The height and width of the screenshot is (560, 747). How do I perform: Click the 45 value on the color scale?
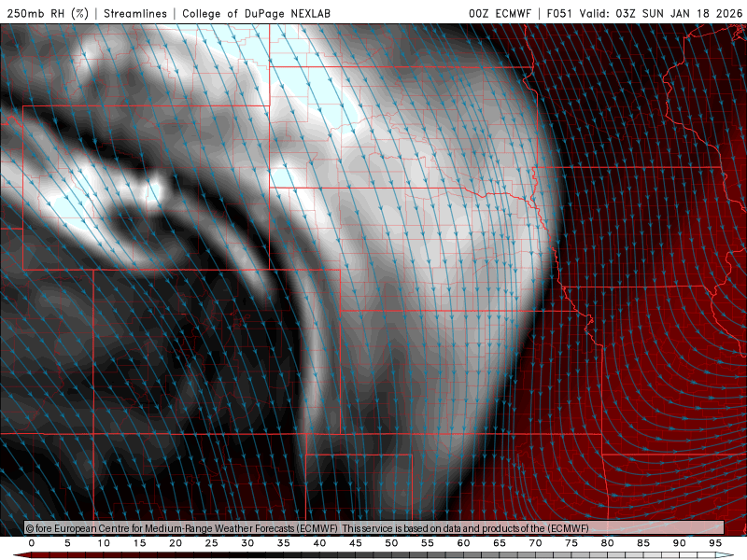point(356,543)
